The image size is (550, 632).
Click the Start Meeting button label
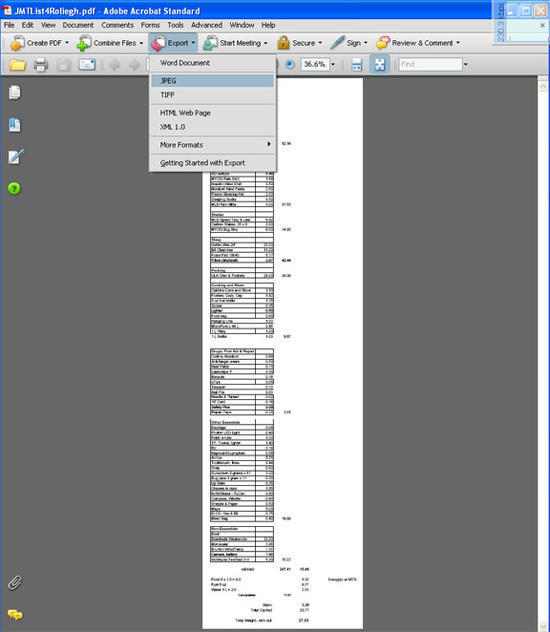click(240, 43)
